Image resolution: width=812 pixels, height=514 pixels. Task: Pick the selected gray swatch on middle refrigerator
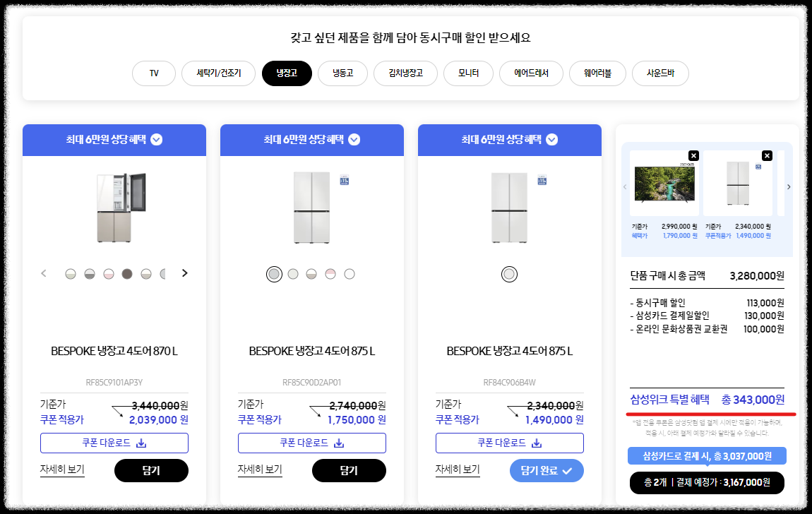pos(274,273)
